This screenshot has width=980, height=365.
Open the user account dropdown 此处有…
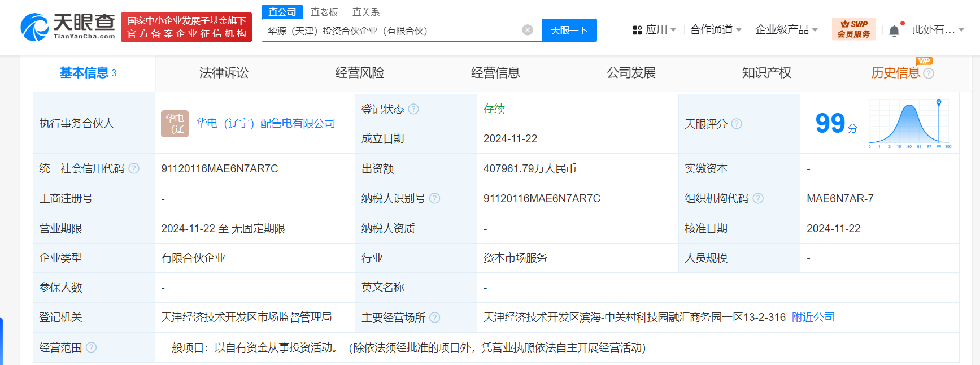point(938,30)
